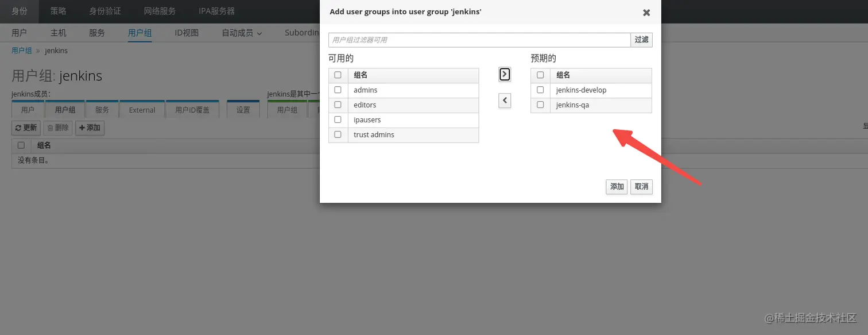Select the jenkins-develop row text
Image resolution: width=868 pixels, height=335 pixels.
click(x=581, y=90)
